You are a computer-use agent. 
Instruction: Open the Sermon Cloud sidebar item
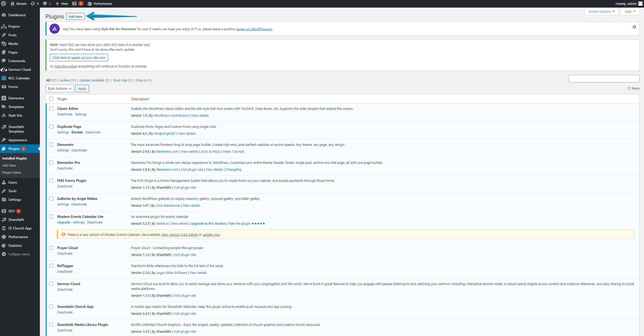(20, 69)
